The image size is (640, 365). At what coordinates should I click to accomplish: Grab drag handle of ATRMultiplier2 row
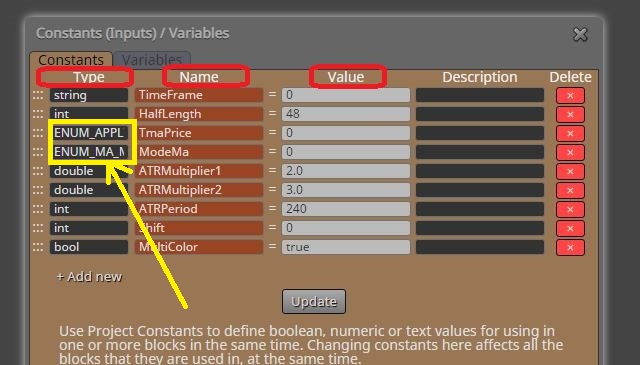click(38, 190)
